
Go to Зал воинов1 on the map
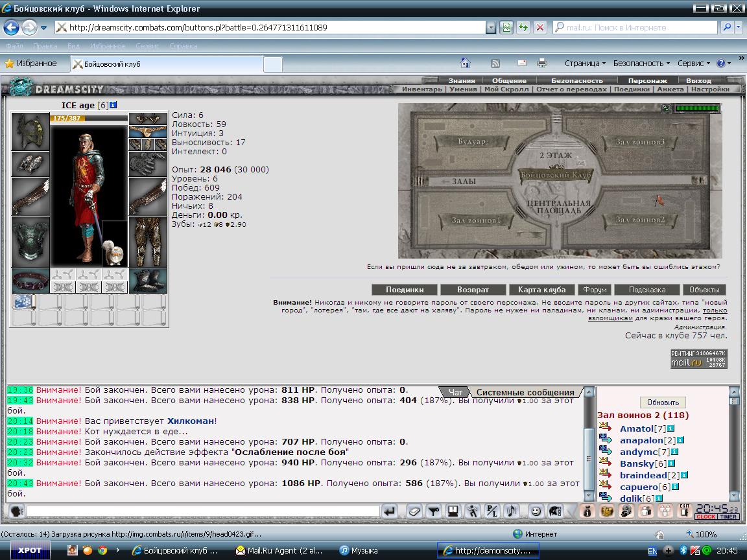coord(475,220)
